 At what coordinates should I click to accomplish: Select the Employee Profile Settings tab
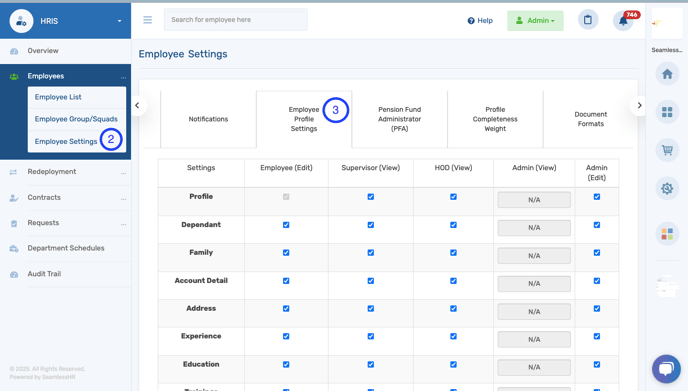304,119
